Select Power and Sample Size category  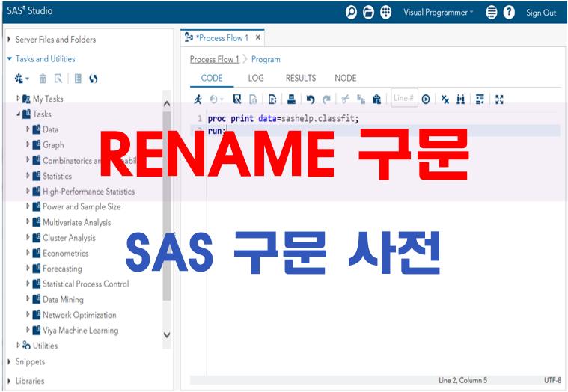coord(82,206)
